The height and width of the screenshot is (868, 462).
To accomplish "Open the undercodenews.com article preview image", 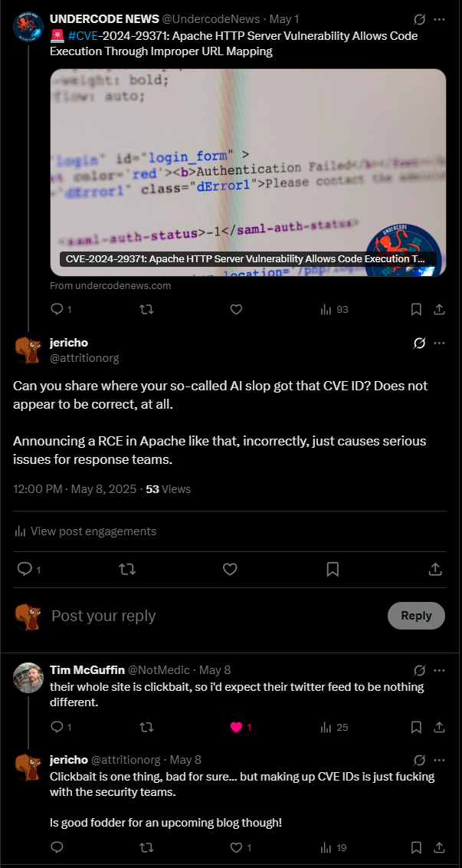I will pos(247,173).
